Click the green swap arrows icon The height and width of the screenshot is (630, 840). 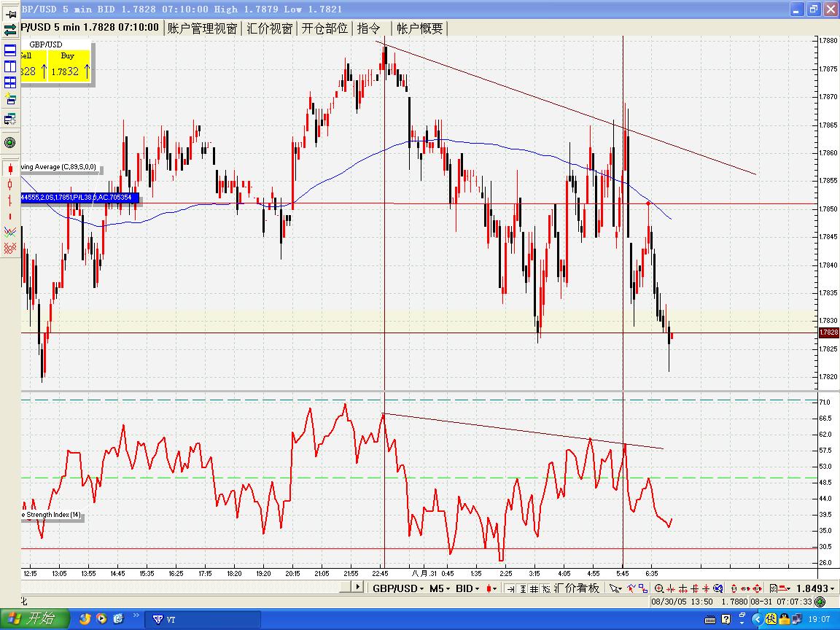tap(10, 31)
